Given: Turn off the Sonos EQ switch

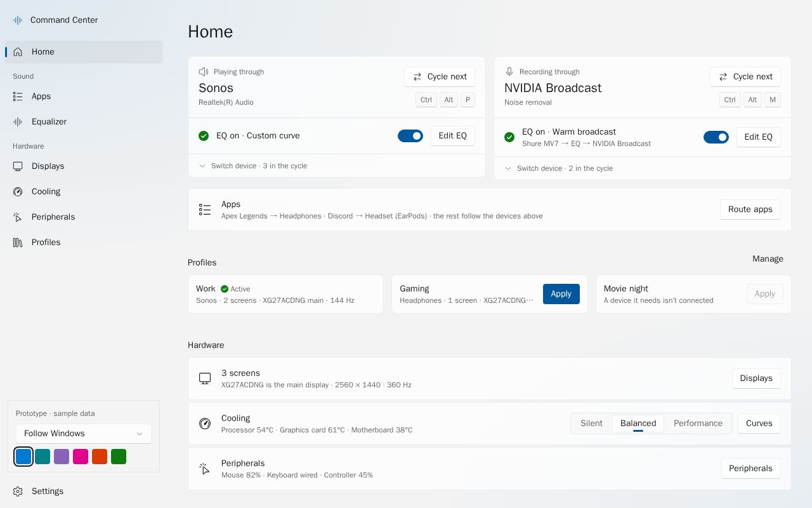Looking at the screenshot, I should (410, 136).
